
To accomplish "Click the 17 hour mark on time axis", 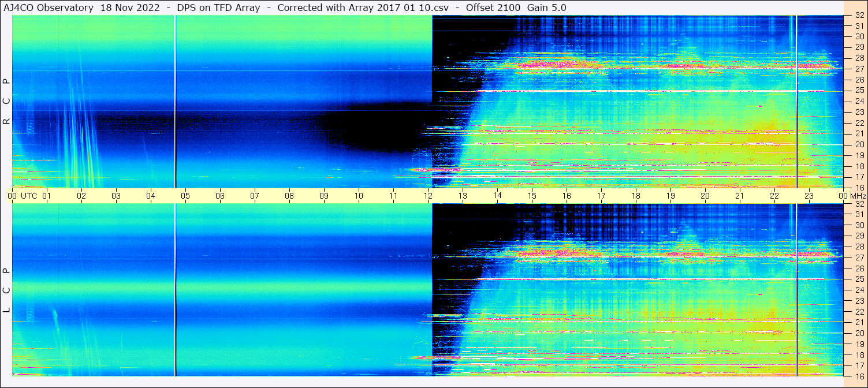I will coord(601,196).
